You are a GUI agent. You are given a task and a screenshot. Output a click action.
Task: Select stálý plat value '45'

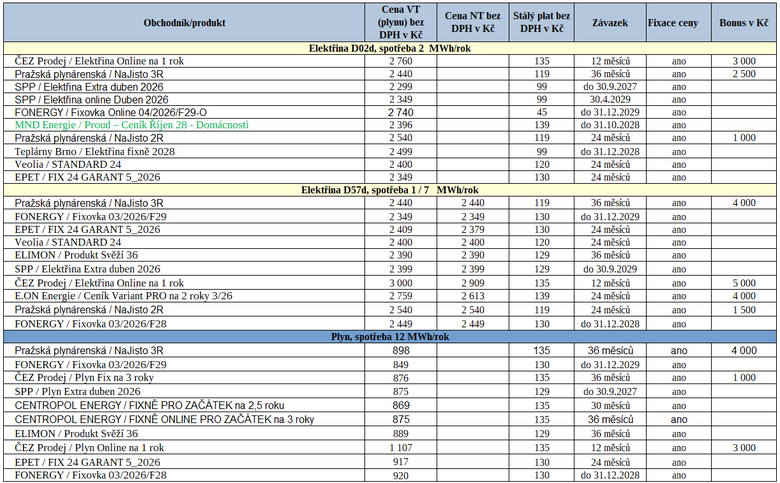coord(542,112)
